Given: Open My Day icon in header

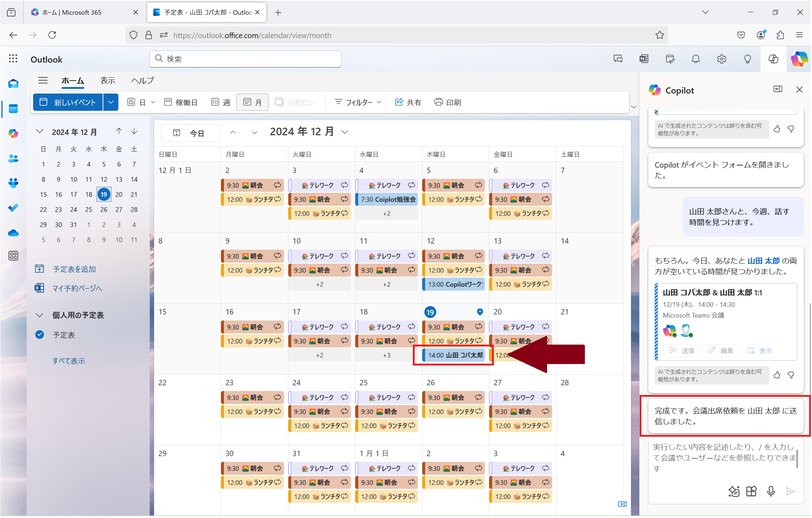Looking at the screenshot, I should coord(670,59).
